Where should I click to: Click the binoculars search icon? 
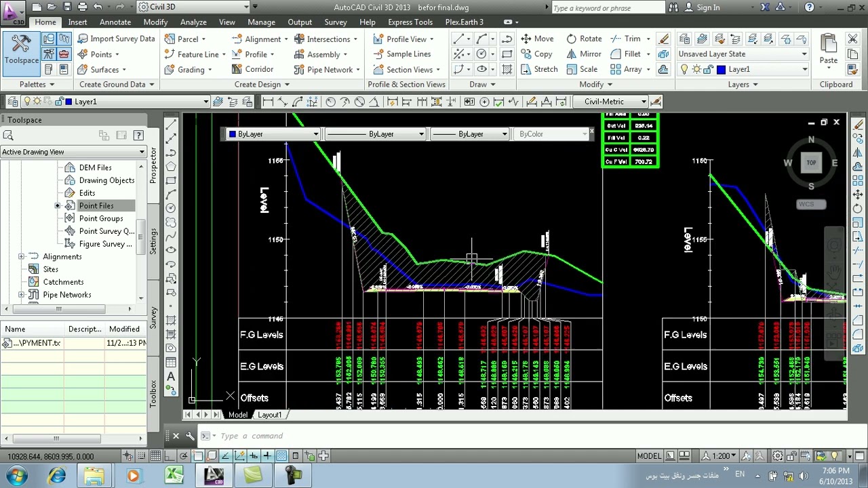[673, 7]
